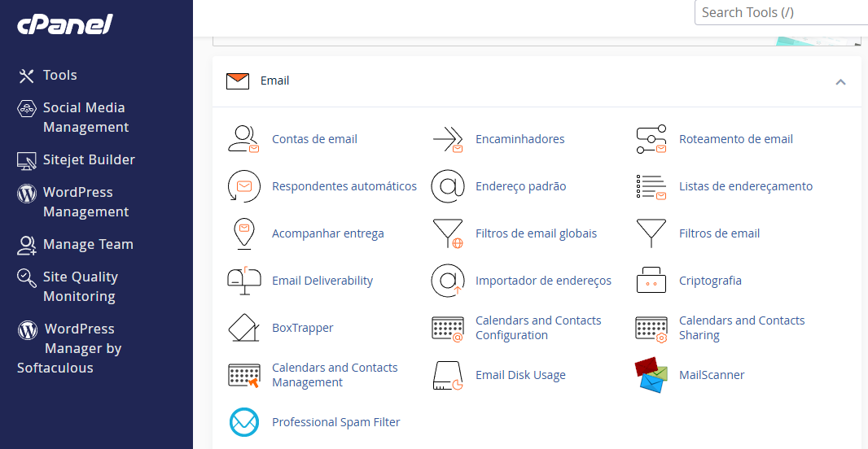Open Importador de endereços link
This screenshot has height=449, width=868.
coord(543,281)
